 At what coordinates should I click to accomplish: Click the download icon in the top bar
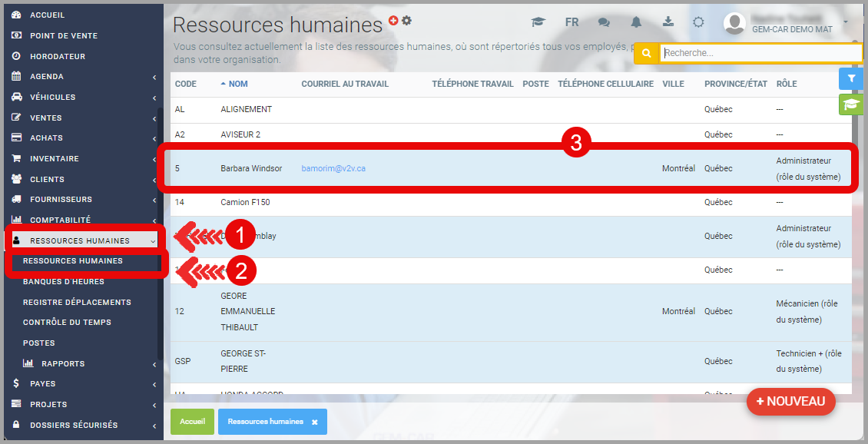[668, 22]
